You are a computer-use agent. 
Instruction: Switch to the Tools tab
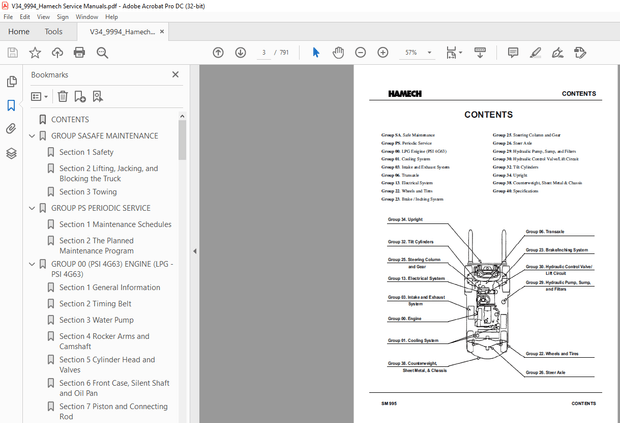tap(53, 32)
